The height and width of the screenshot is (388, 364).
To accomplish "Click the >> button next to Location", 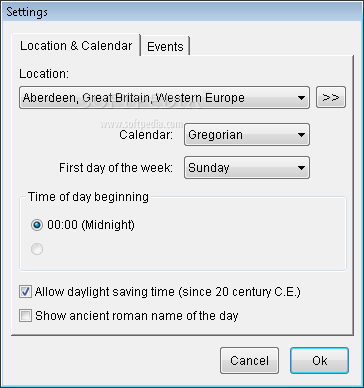I will click(x=331, y=97).
